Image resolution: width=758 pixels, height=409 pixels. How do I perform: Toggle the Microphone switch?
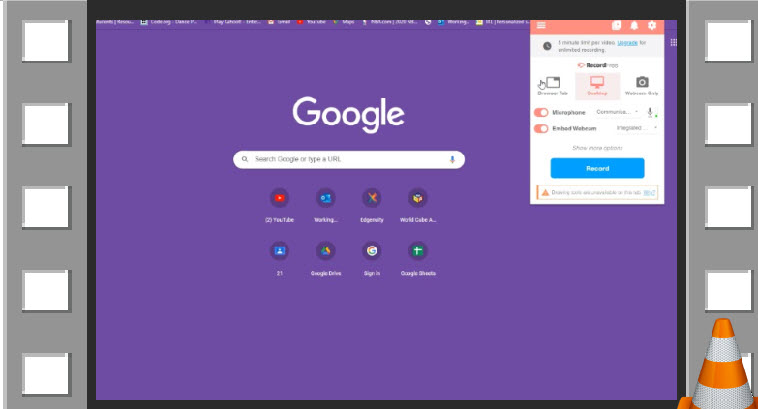click(x=541, y=112)
